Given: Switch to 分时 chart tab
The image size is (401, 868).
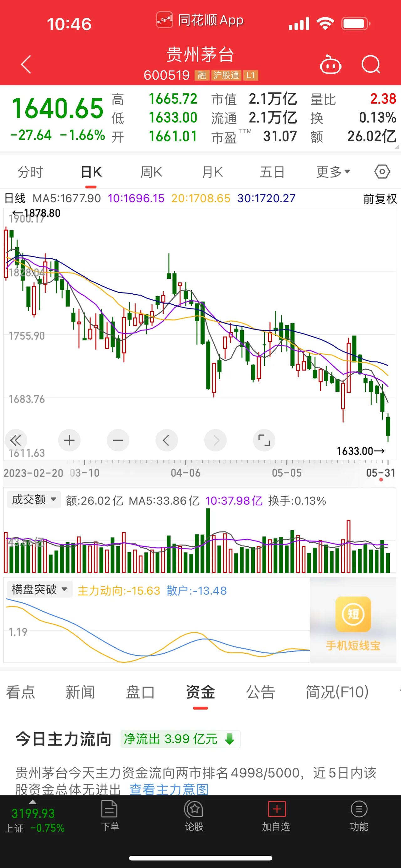Looking at the screenshot, I should tap(30, 172).
